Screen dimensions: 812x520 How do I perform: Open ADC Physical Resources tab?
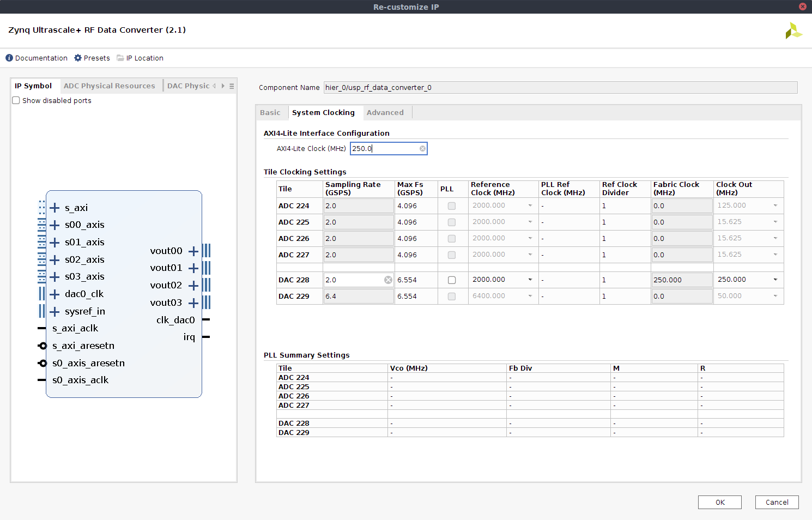(x=110, y=86)
